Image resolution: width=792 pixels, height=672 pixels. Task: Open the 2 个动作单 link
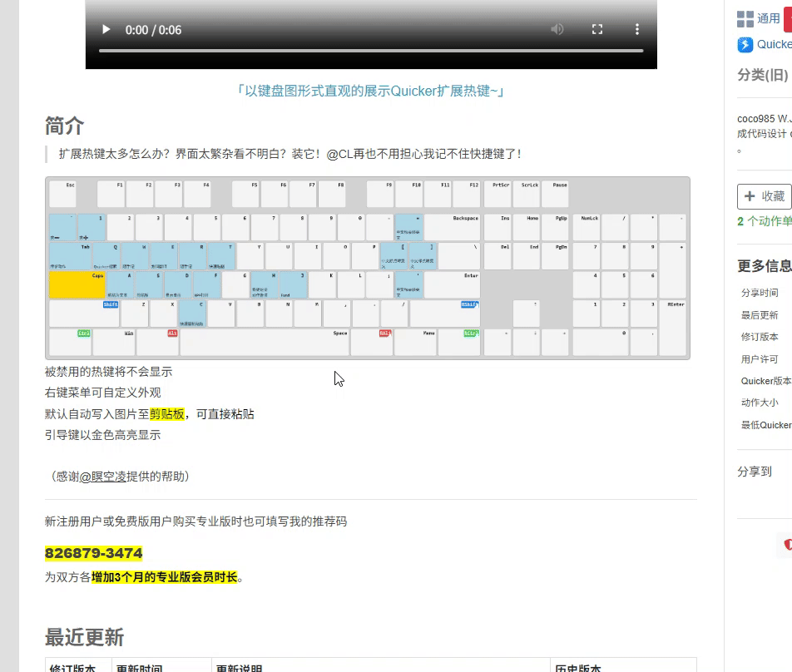pos(765,221)
